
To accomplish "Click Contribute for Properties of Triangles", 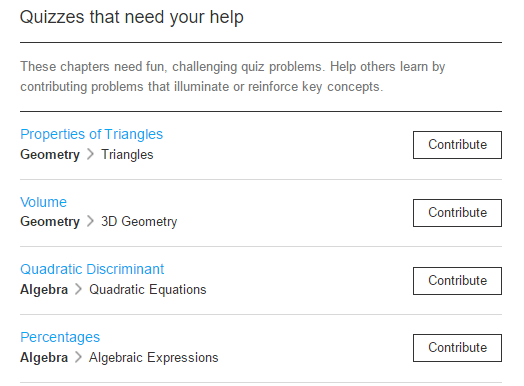I will tap(457, 145).
